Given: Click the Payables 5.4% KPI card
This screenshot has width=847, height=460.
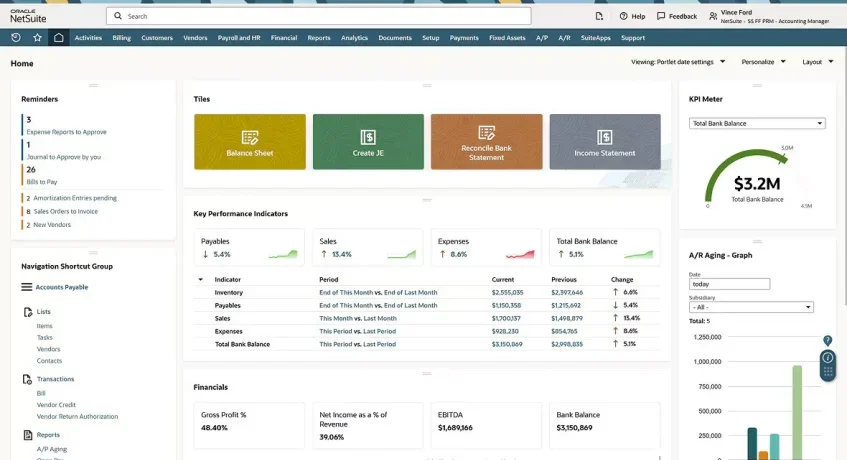Looking at the screenshot, I should 249,247.
